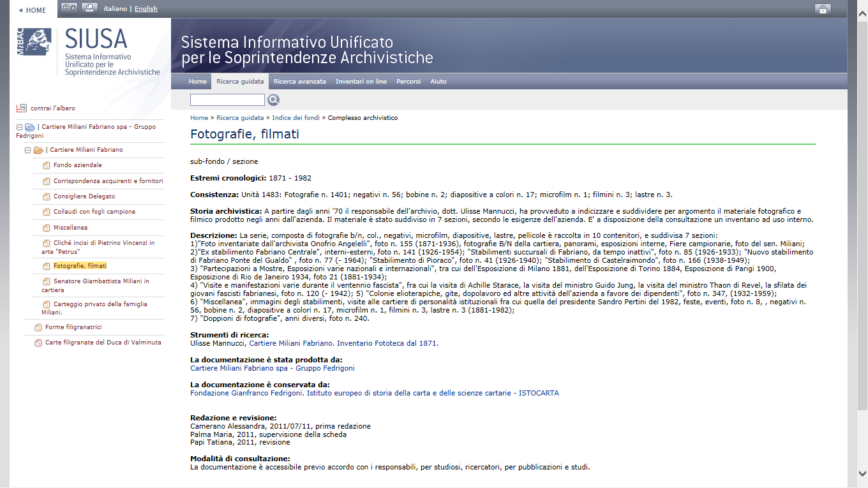This screenshot has height=488, width=868.
Task: Click the HOME button at top left
Action: pyautogui.click(x=33, y=10)
